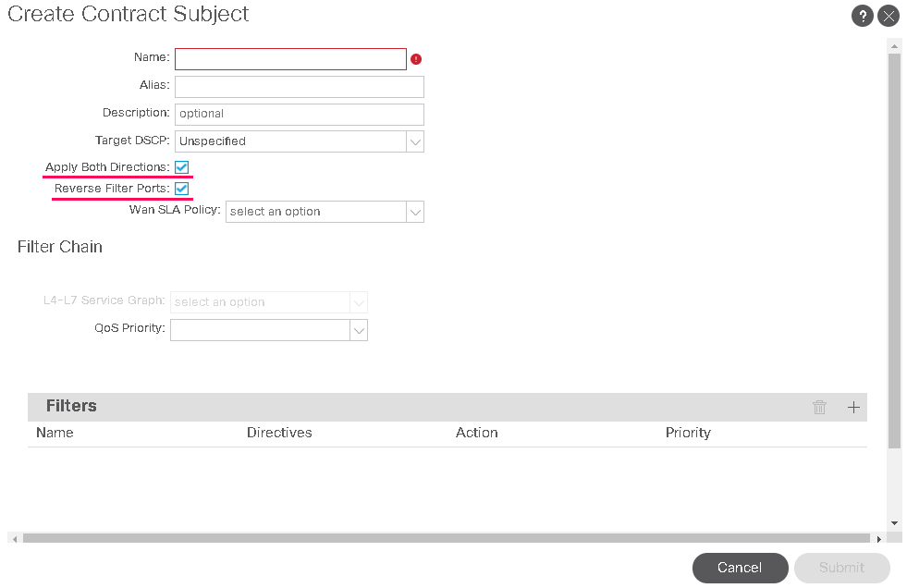907x588 pixels.
Task: Click the Filters section title
Action: 71,406
